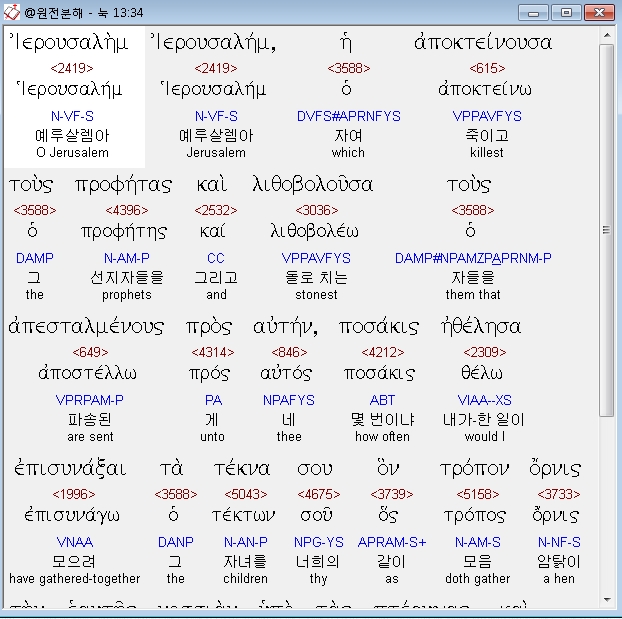Click the Greek word πρὸς
Screen dimensions: 622x619
[209, 327]
